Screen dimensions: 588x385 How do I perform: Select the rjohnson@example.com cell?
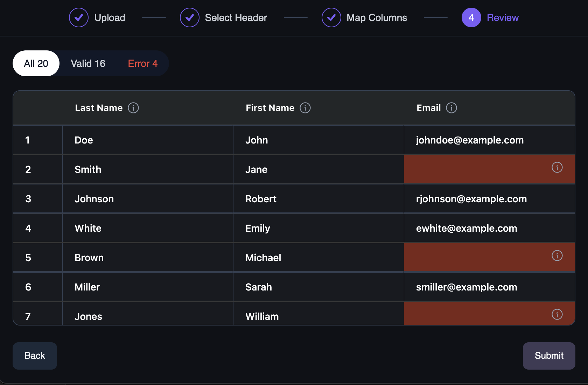[x=489, y=199]
